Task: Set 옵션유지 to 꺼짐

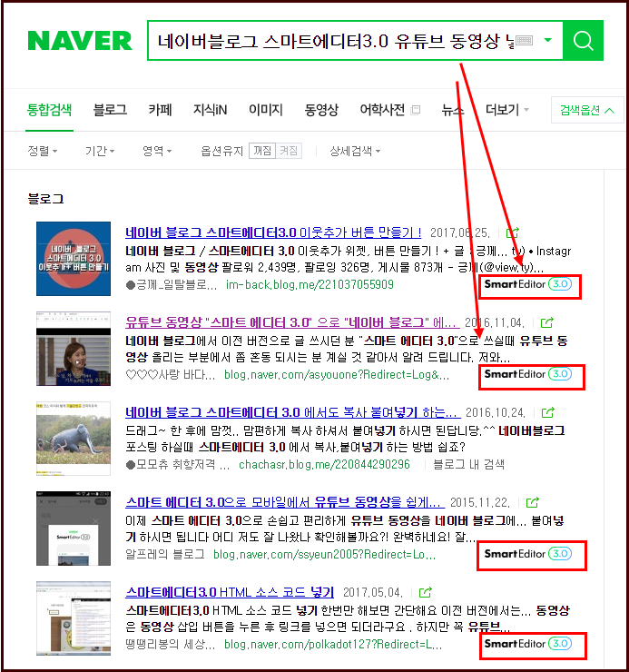Action: click(262, 151)
